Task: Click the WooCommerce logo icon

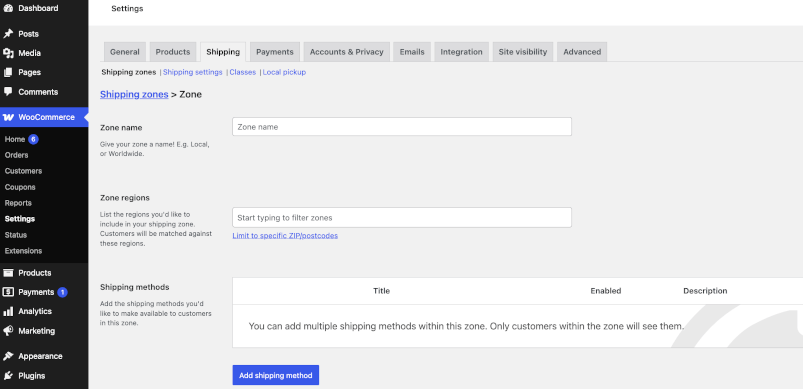Action: tap(8, 117)
